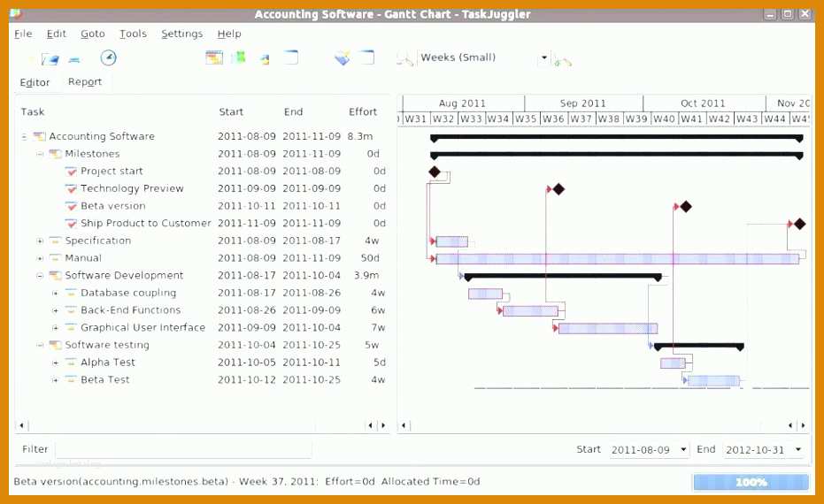Click the Graphical User Interface Gantt bar
824x504 pixels.
[x=607, y=329]
